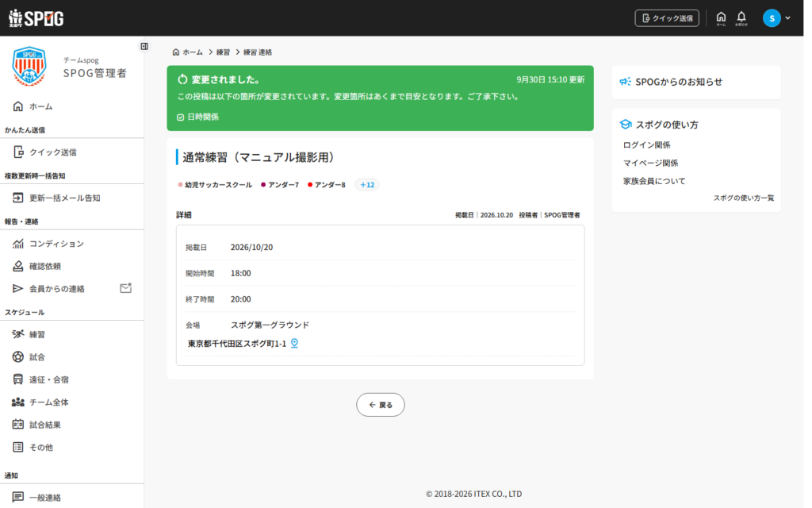The width and height of the screenshot is (812, 508).
Task: Open 会員からの連絡 in sidebar
Action: [x=57, y=289]
